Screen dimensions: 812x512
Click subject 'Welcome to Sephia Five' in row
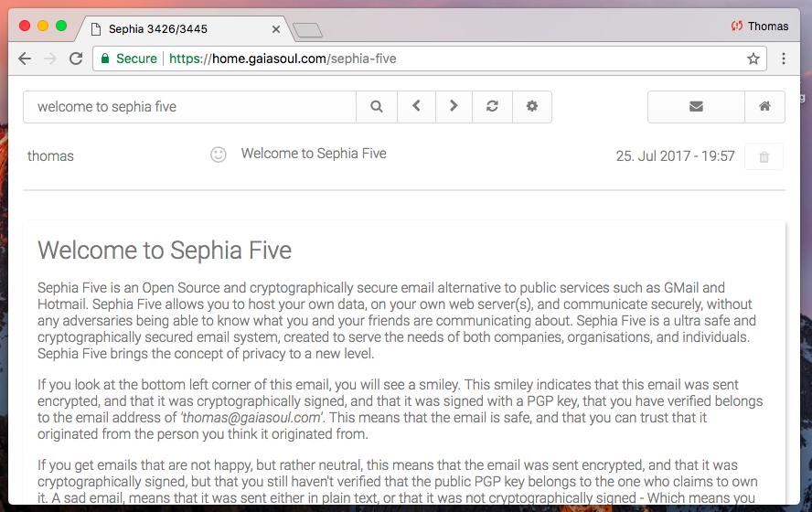(314, 154)
